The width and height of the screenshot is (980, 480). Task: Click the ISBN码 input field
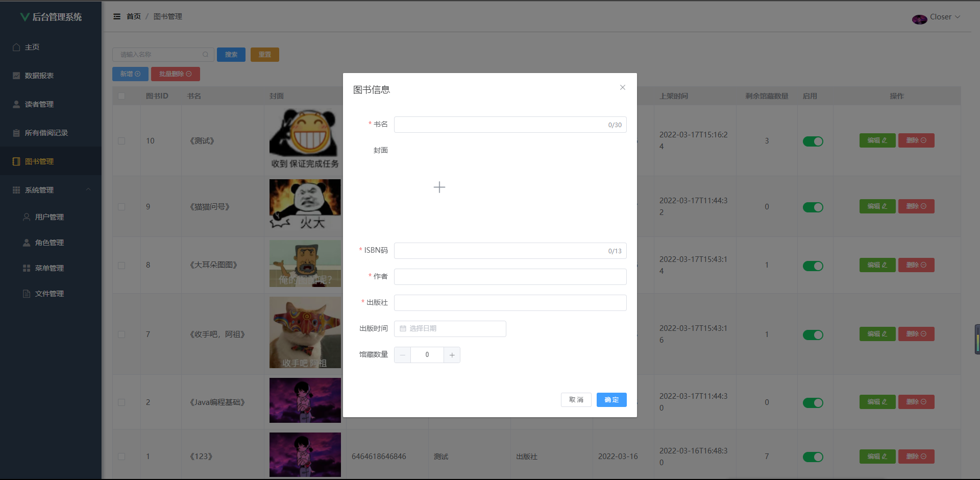click(510, 251)
